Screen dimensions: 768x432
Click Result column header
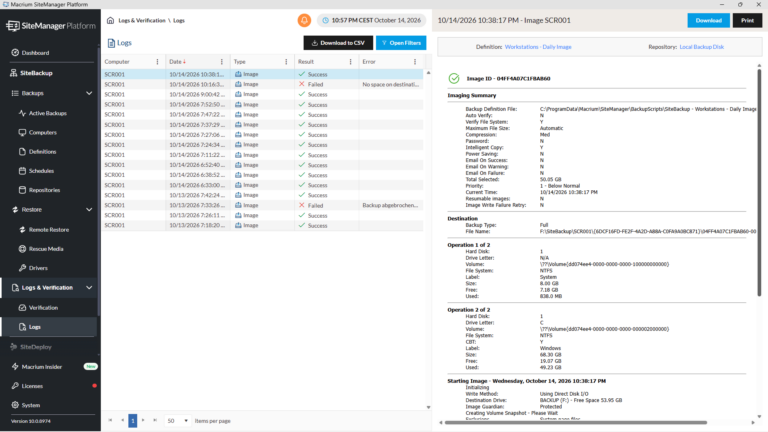pos(306,62)
